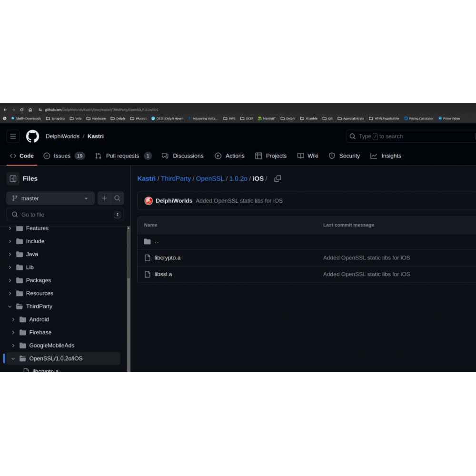Screen dimensions: 476x476
Task: Copy the file path with copy icon
Action: (278, 179)
